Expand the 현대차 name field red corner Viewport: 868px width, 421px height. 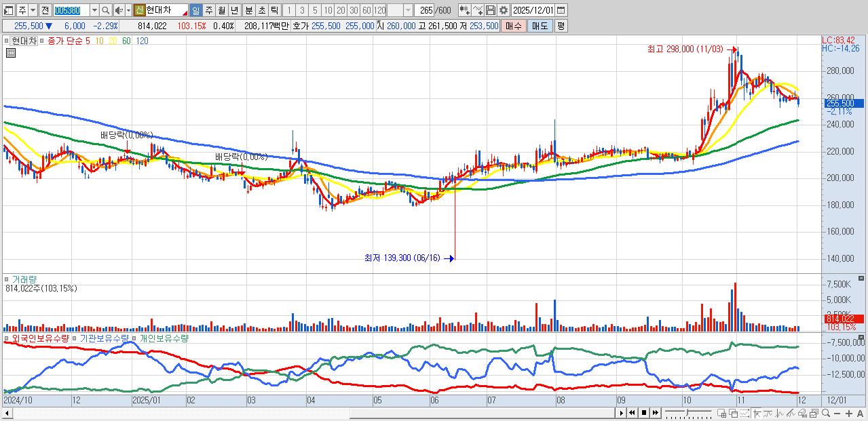(185, 14)
